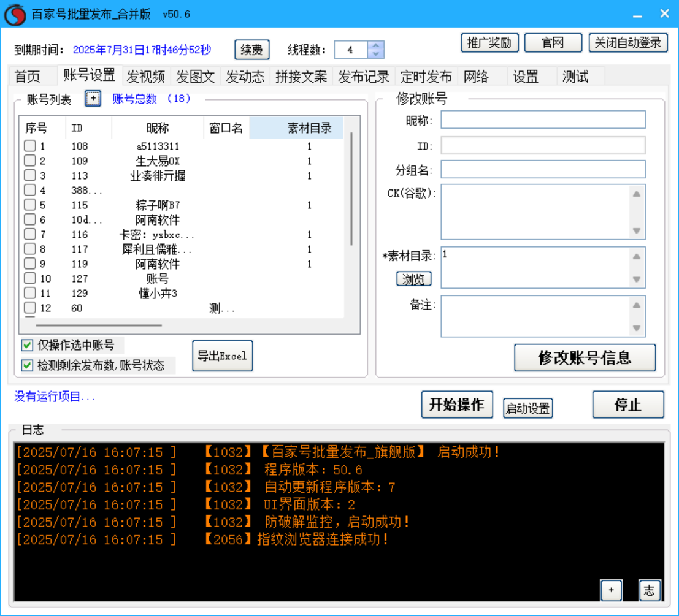Select the 阿南软件 row with ID 119
This screenshot has width=679, height=616.
pos(182,264)
